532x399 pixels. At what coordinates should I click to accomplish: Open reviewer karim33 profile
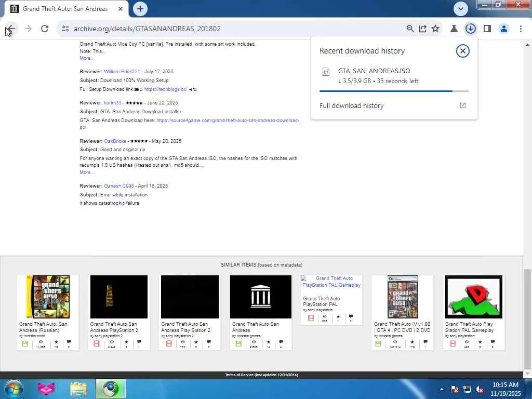(x=113, y=102)
